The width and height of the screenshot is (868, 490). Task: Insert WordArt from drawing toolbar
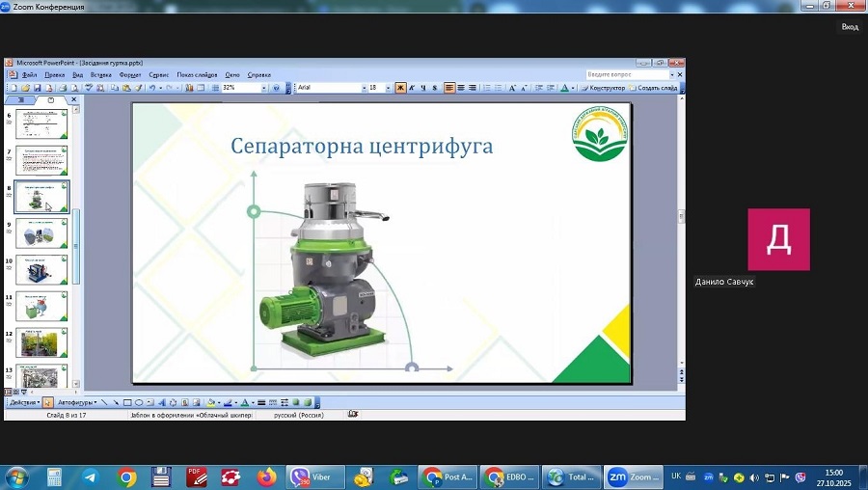click(161, 402)
